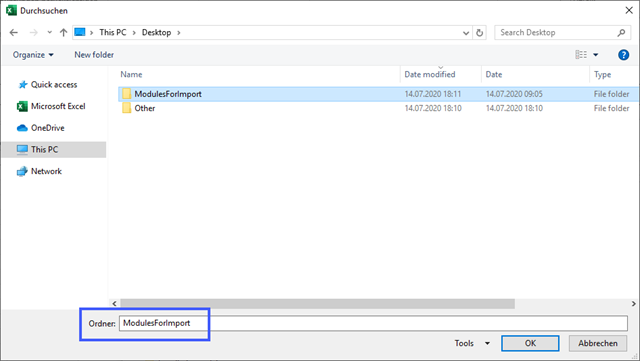This screenshot has height=361, width=640.
Task: Navigate up one folder level
Action: (63, 32)
